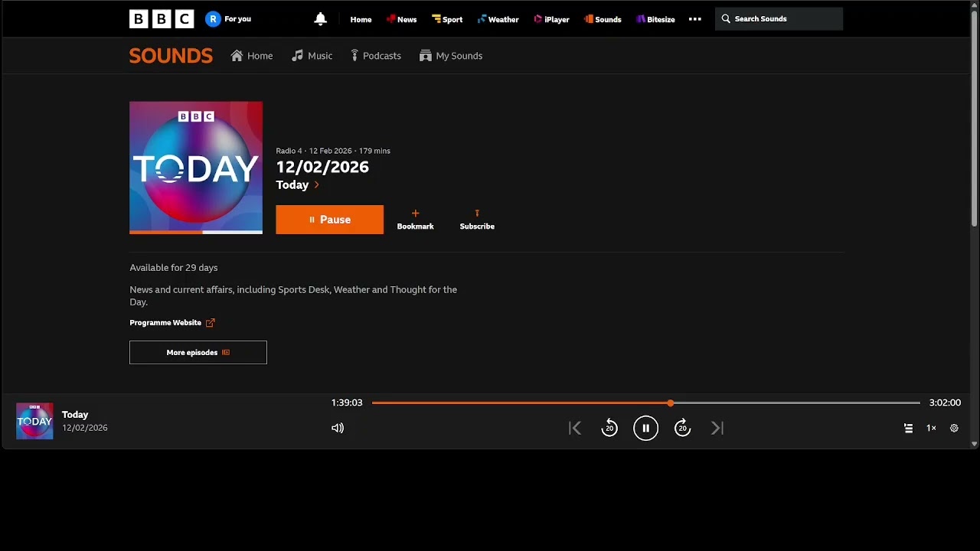Click the orange Pause button
Image resolution: width=980 pixels, height=551 pixels.
click(x=329, y=220)
